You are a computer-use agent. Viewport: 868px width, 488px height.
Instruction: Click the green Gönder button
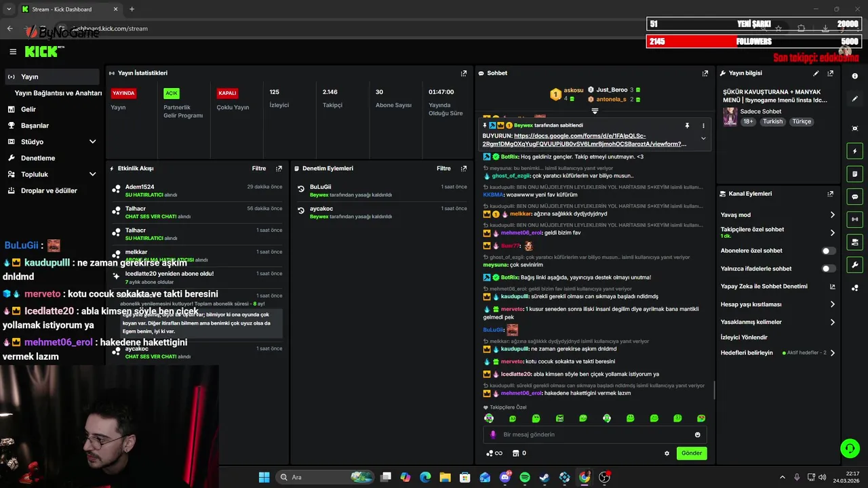(692, 453)
